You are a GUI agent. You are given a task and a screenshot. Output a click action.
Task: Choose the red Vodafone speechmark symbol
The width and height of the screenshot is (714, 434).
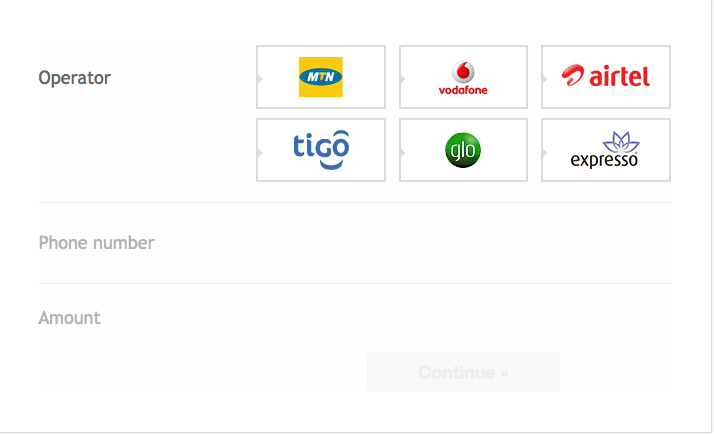pyautogui.click(x=463, y=72)
